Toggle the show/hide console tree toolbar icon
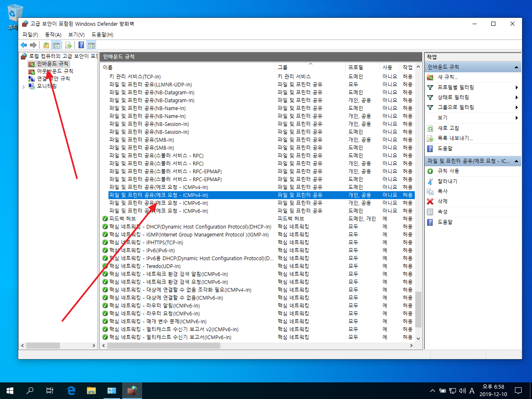The height and width of the screenshot is (399, 532). [x=56, y=45]
